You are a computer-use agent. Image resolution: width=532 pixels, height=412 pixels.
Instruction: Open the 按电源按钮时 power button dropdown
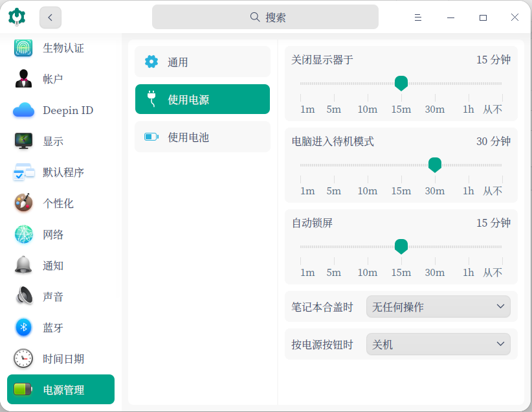(438, 344)
